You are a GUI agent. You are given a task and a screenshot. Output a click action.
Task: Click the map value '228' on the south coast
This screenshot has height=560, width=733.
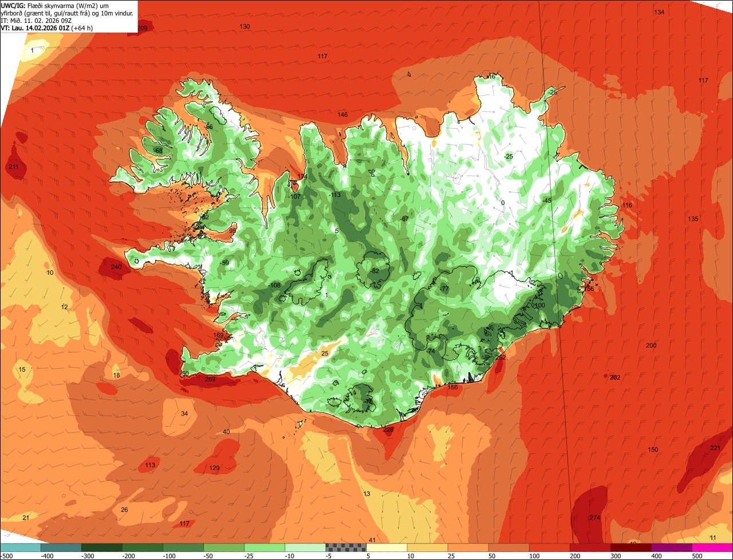pyautogui.click(x=388, y=429)
